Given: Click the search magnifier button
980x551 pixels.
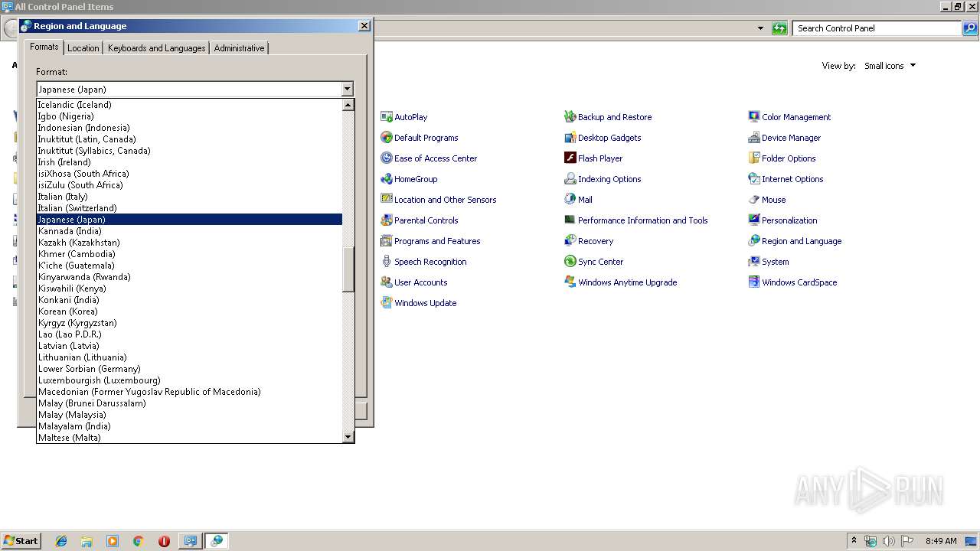Looking at the screenshot, I should click(x=970, y=28).
